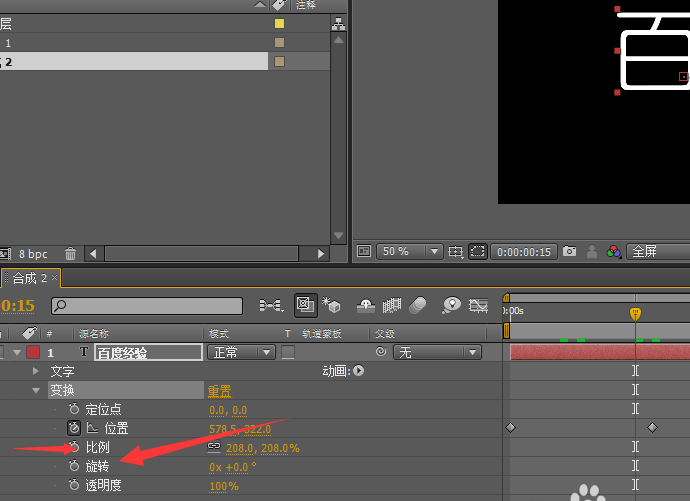Click the motion blur enable icon

[x=418, y=305]
